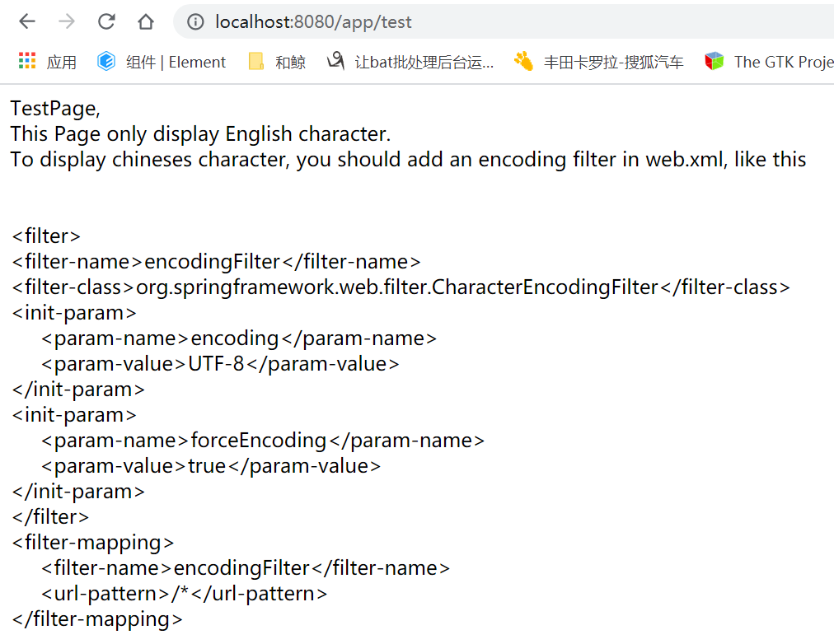
Task: Click the UTF-8 param-value line
Action: (x=220, y=363)
